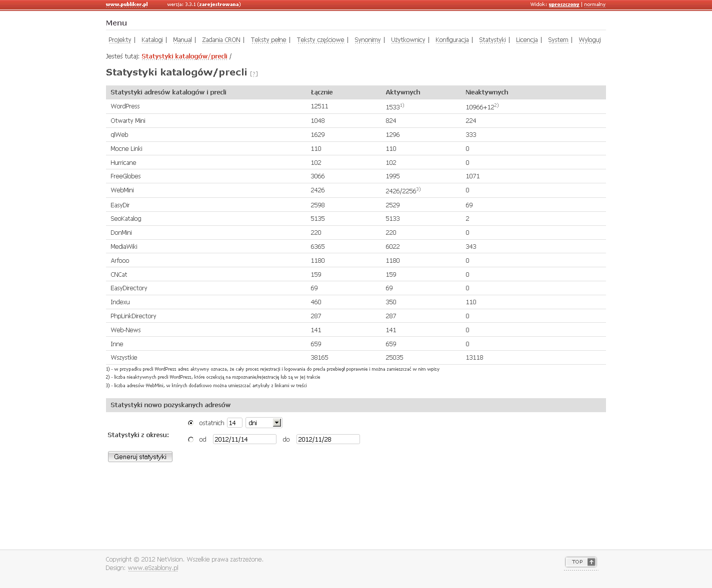Image resolution: width=712 pixels, height=588 pixels.
Task: Click MediaWiki active value 6022
Action: coord(393,247)
